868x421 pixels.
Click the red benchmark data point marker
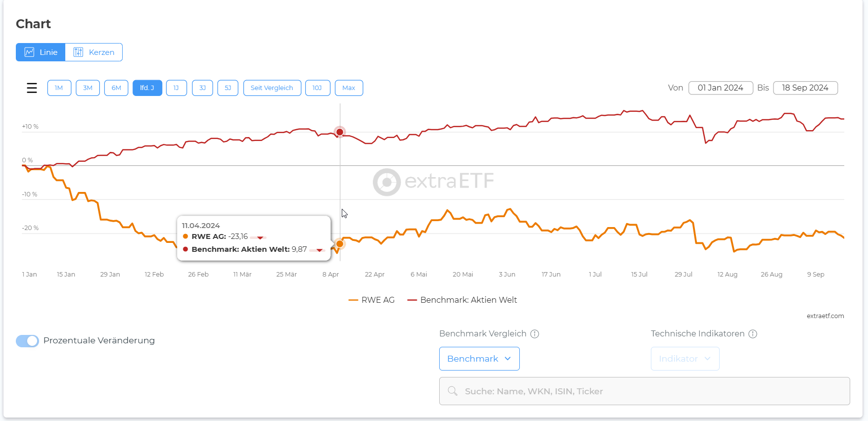pos(340,132)
